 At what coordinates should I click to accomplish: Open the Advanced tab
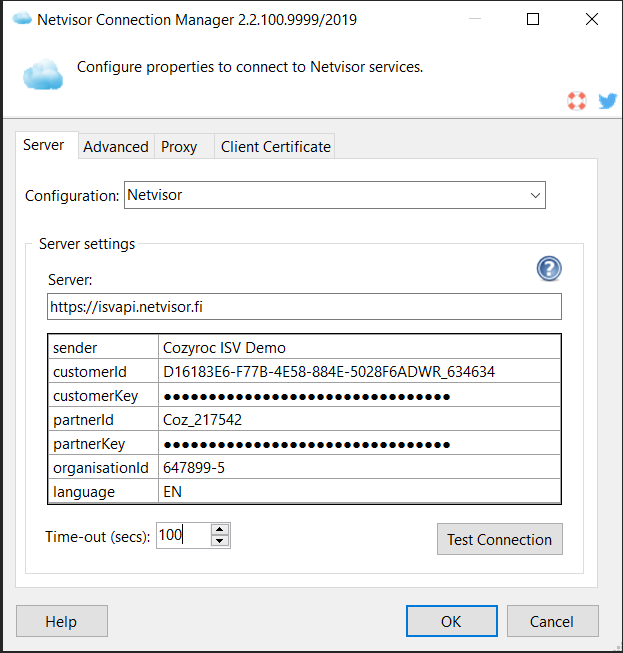tap(116, 147)
